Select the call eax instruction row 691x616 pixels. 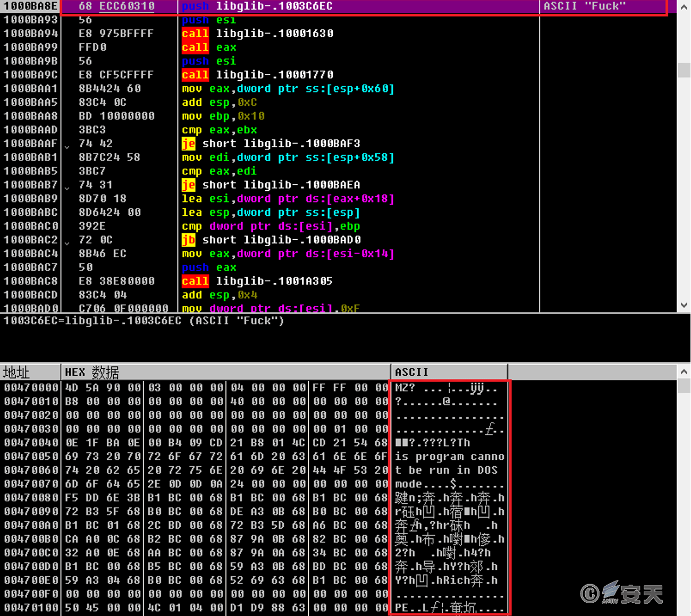click(209, 47)
